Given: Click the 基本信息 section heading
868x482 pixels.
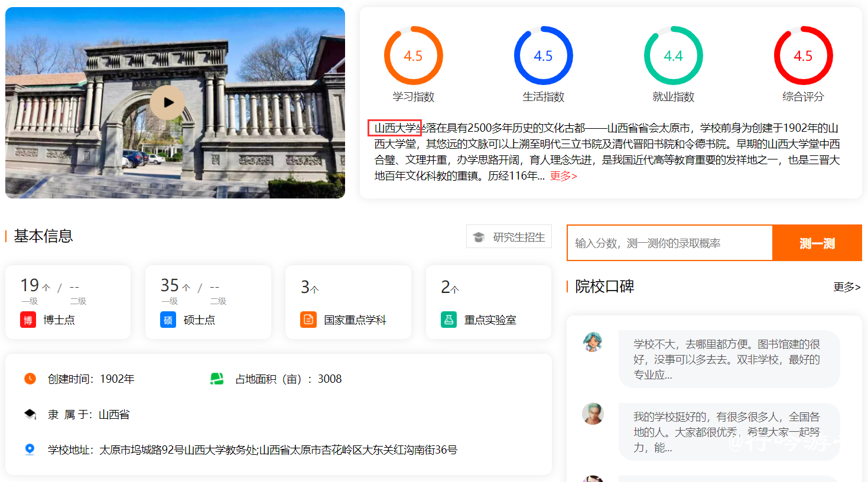Looking at the screenshot, I should [x=43, y=236].
